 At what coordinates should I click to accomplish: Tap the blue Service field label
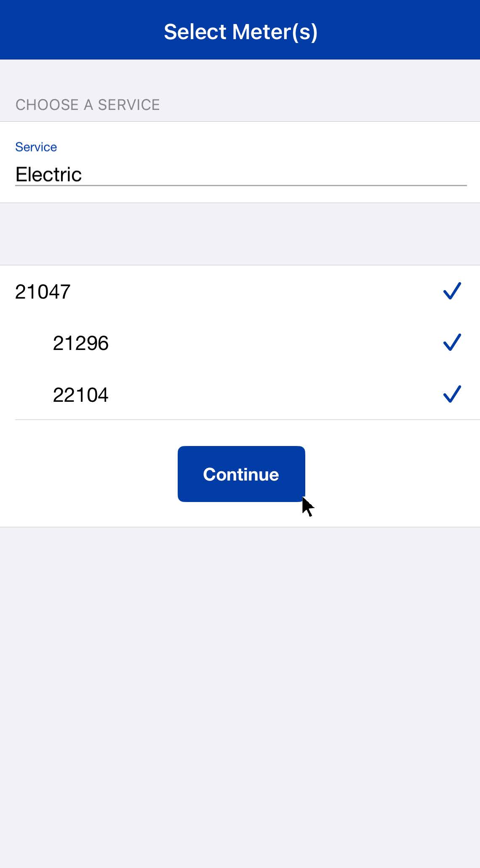click(x=36, y=147)
